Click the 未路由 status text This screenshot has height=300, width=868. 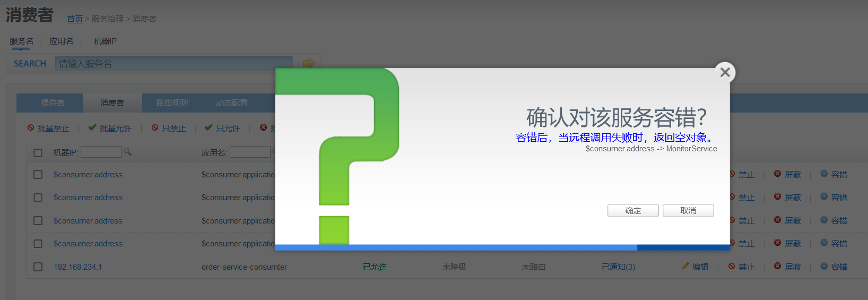pos(534,267)
